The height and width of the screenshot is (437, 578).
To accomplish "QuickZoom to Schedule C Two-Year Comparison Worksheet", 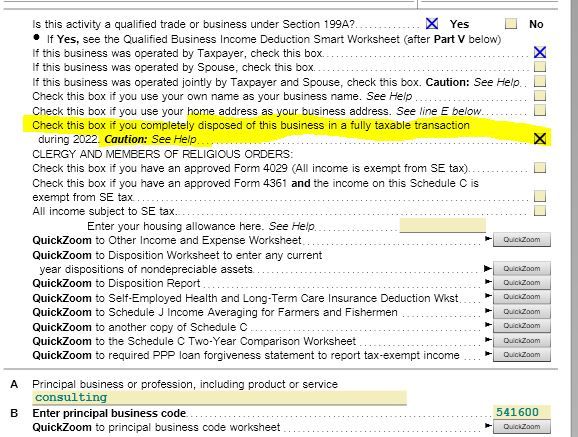I will pyautogui.click(x=522, y=340).
